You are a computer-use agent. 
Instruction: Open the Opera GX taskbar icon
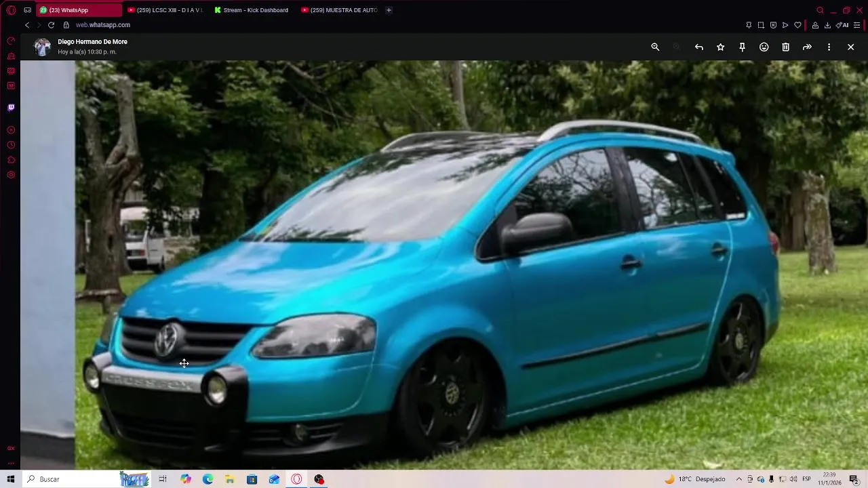click(x=296, y=479)
